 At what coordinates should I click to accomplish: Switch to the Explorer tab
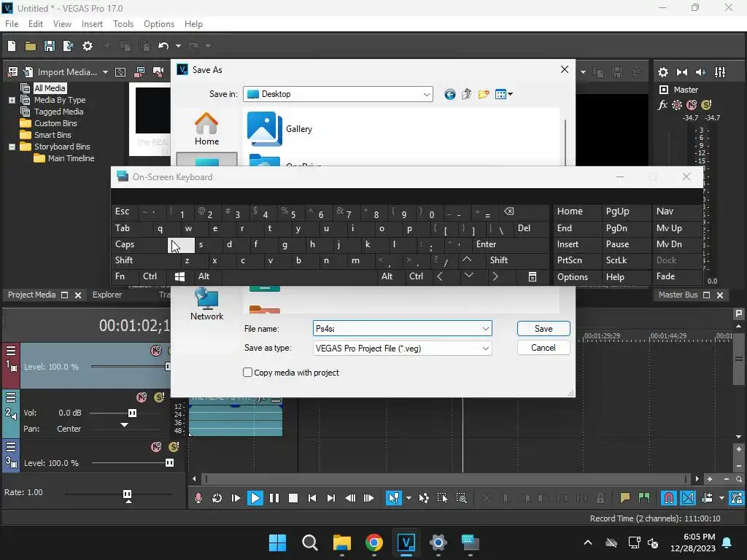click(107, 295)
